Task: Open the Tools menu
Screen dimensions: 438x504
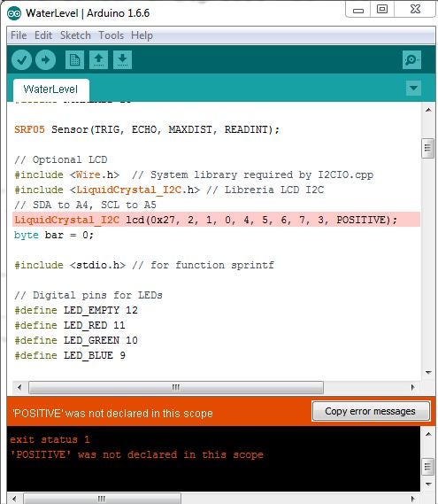Action: pos(111,35)
